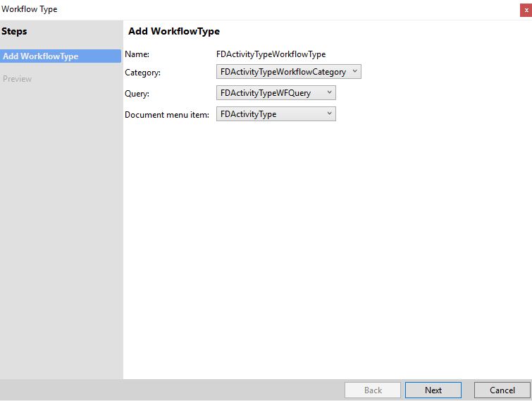Expand the Query dropdown chevron

[x=329, y=92]
